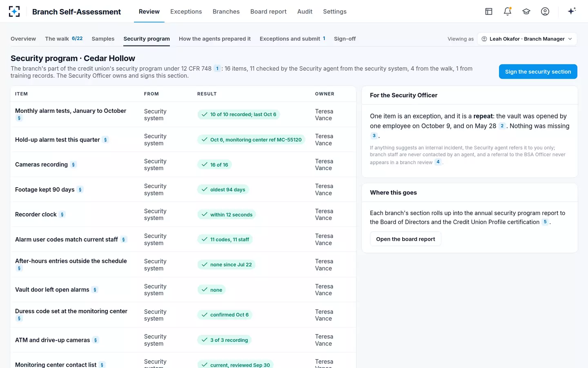Image resolution: width=588 pixels, height=368 pixels.
Task: Open the graduation cap learning icon
Action: click(x=526, y=11)
